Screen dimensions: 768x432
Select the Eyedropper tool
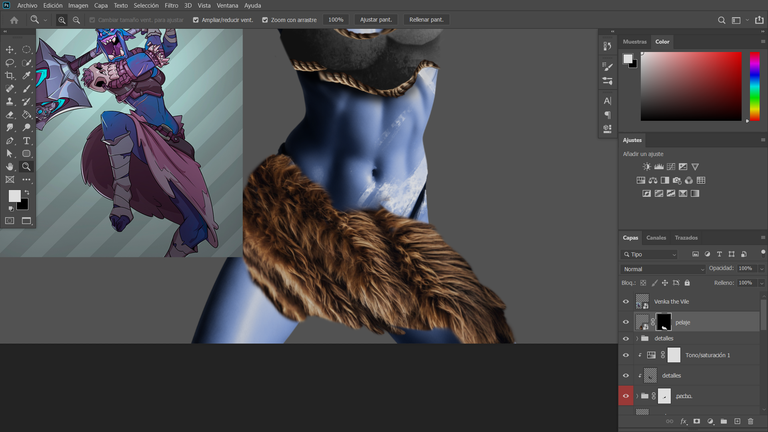pyautogui.click(x=26, y=75)
